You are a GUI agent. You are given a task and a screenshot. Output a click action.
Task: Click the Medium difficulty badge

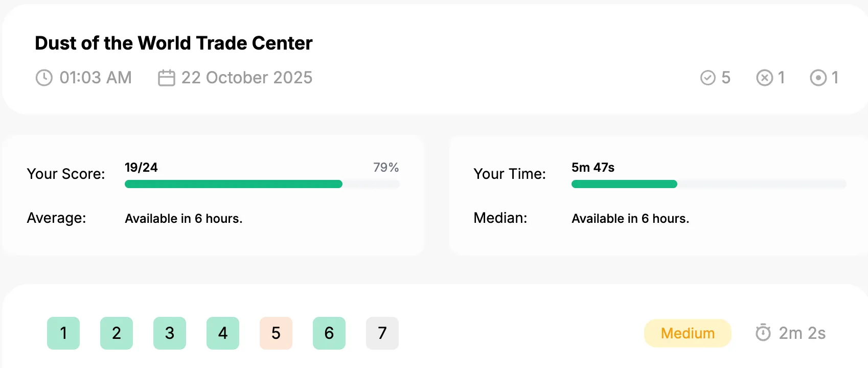pyautogui.click(x=688, y=333)
